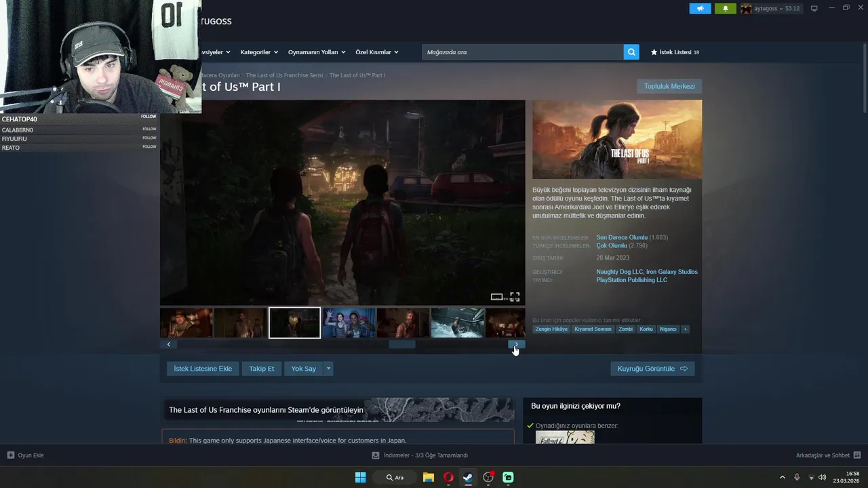Switch to Big Picture mode monitor icon
Image resolution: width=868 pixels, height=488 pixels.
click(x=814, y=8)
